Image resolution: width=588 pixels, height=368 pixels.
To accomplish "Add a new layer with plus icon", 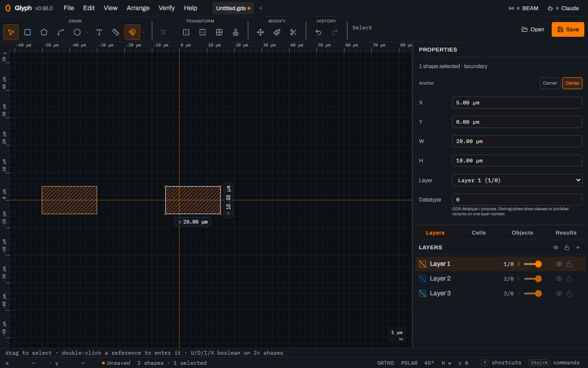I will click(x=578, y=247).
